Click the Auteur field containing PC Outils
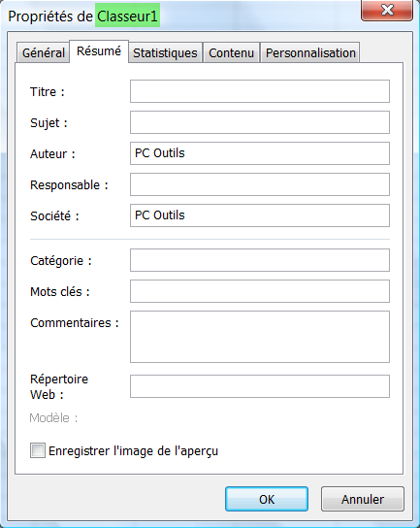This screenshot has width=420, height=528. pos(260,153)
